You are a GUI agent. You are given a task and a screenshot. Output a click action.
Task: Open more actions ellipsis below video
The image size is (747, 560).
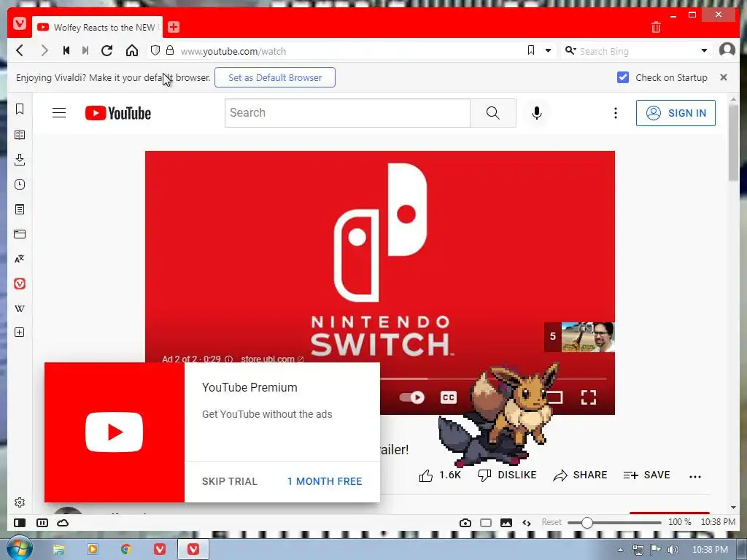point(695,476)
